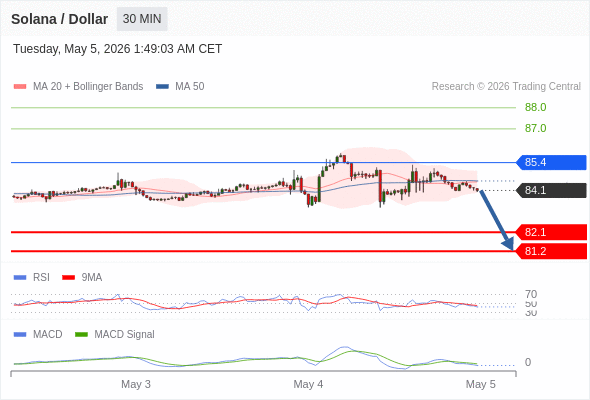Click the MA 20 + Bollinger Bands legend swatch
Image resolution: width=590 pixels, height=400 pixels.
pos(20,87)
